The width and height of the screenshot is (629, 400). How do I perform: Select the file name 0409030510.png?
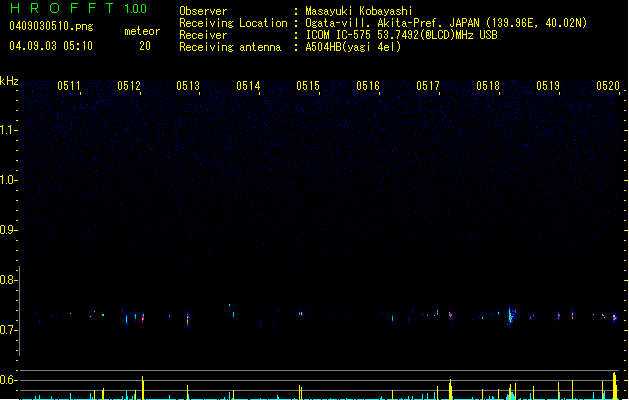[x=51, y=26]
